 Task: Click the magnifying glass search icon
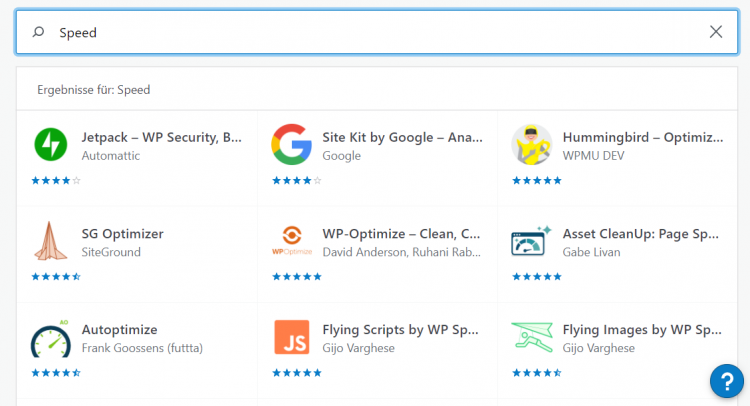tap(38, 32)
